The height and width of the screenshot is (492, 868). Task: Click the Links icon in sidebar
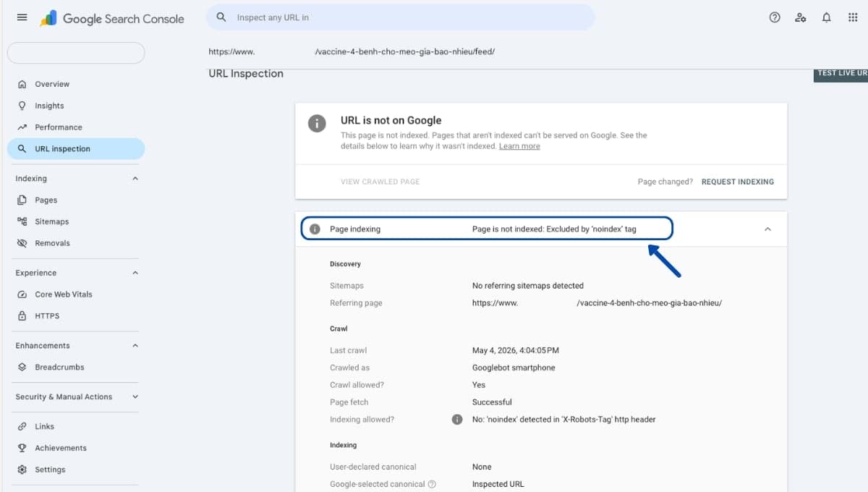(22, 426)
